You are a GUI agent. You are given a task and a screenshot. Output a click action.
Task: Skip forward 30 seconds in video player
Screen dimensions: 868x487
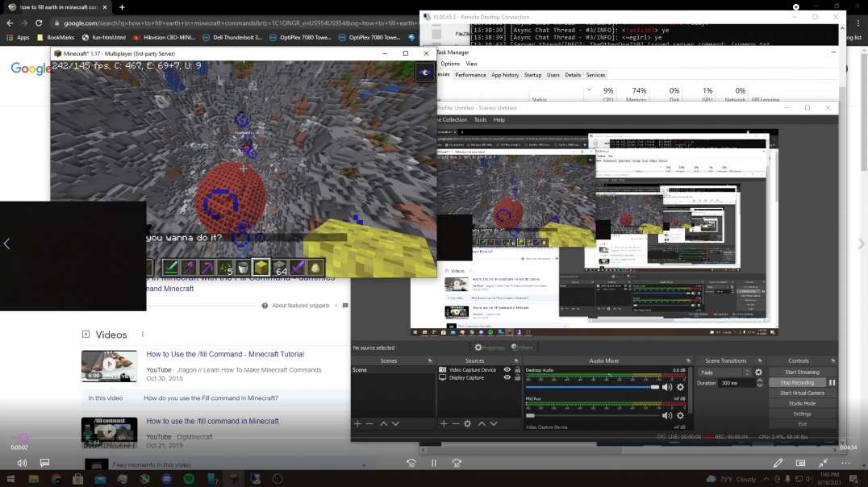457,463
